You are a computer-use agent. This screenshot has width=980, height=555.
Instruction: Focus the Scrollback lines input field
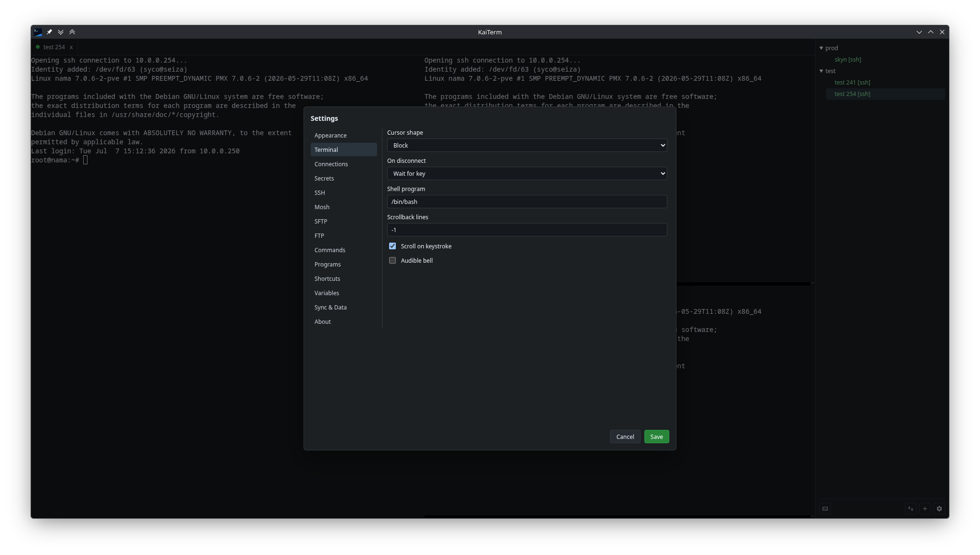527,230
